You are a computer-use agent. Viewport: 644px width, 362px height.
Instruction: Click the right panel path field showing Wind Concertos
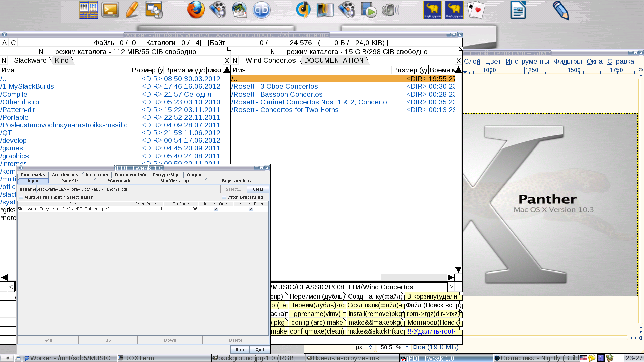point(358,287)
